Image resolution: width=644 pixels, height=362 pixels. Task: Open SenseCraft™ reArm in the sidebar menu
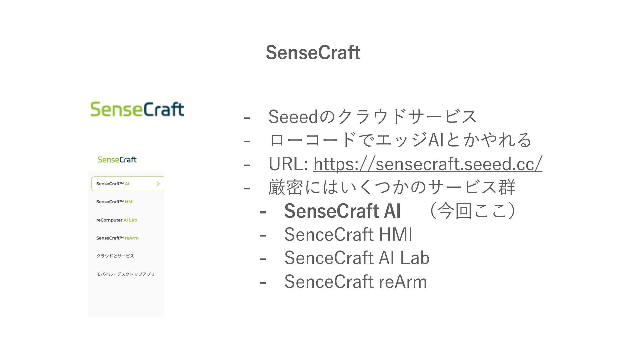[x=117, y=238]
